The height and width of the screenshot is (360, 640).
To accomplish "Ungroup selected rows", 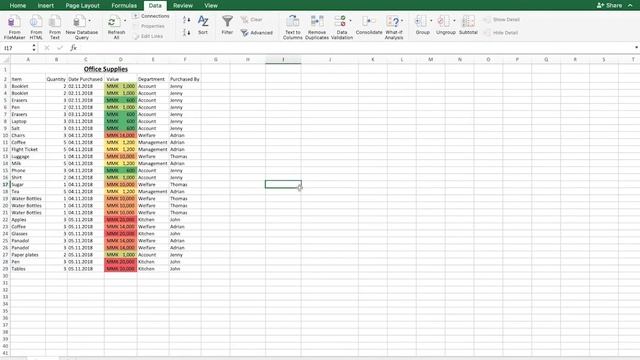I will point(445,25).
